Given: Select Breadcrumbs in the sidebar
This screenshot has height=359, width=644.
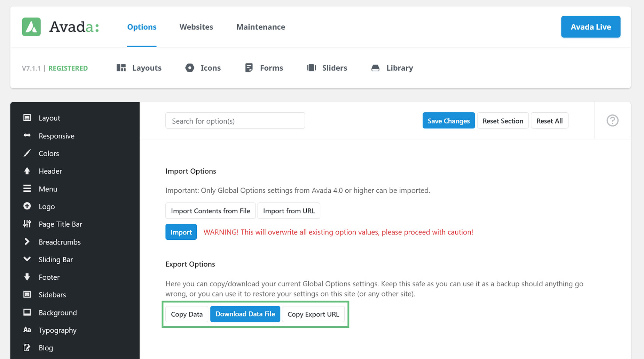Looking at the screenshot, I should [x=60, y=242].
